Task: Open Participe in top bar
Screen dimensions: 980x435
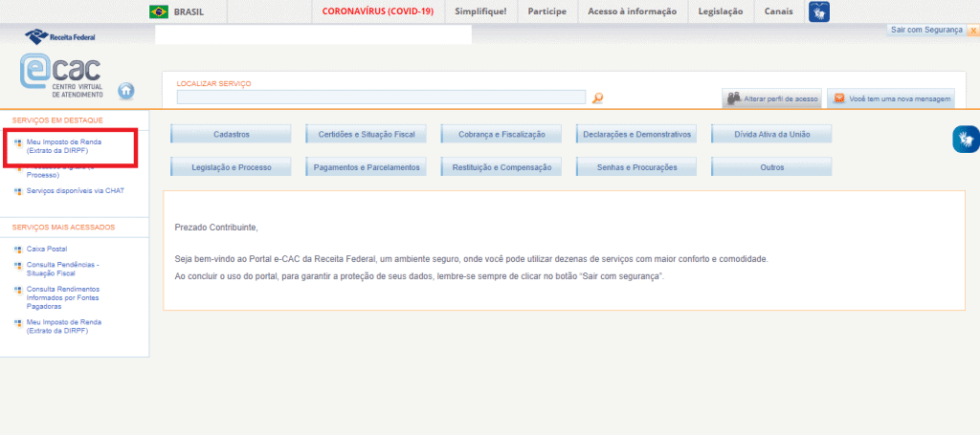Action: 546,11
